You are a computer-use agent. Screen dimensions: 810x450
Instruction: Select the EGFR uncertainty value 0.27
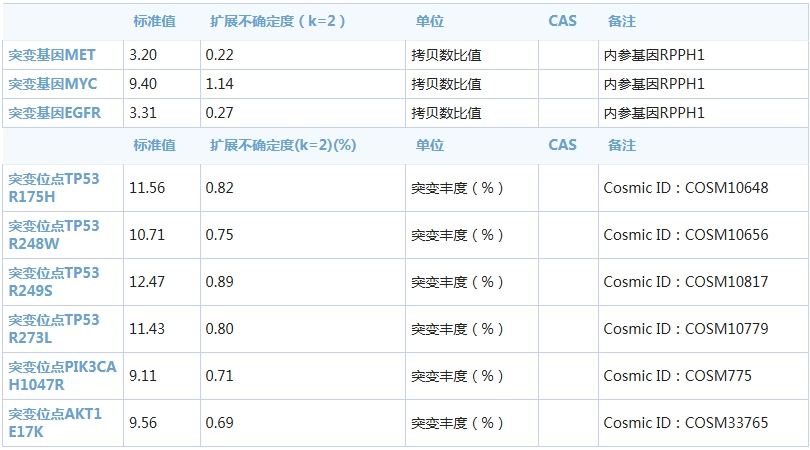click(220, 113)
